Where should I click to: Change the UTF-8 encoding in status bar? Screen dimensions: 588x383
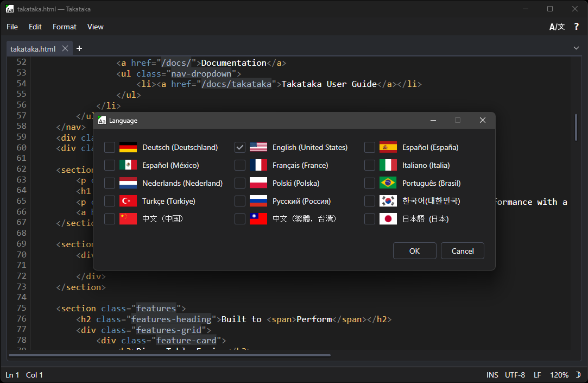[x=515, y=375]
